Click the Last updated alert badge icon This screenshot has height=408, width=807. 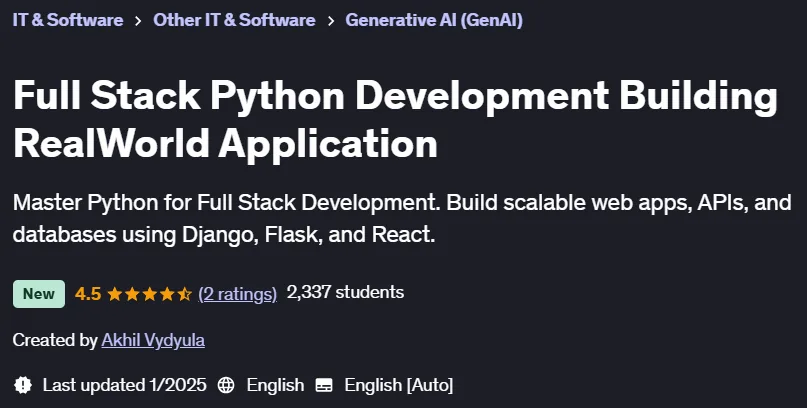pyautogui.click(x=23, y=385)
